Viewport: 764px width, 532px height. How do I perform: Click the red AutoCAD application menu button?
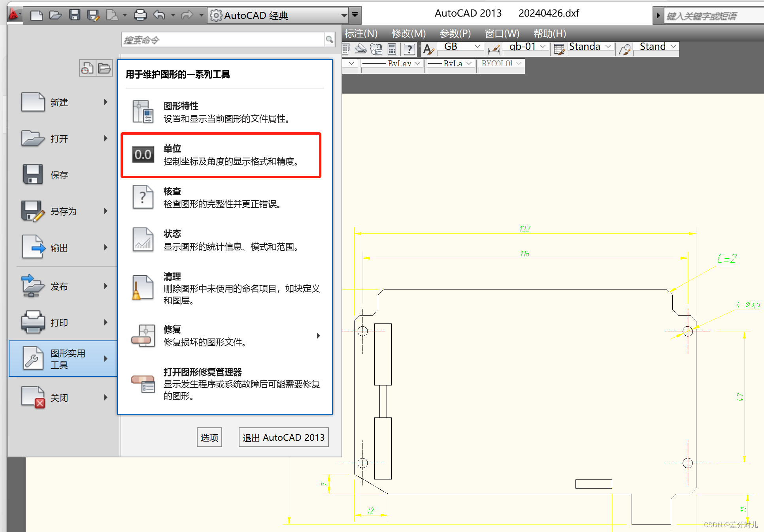(14, 15)
